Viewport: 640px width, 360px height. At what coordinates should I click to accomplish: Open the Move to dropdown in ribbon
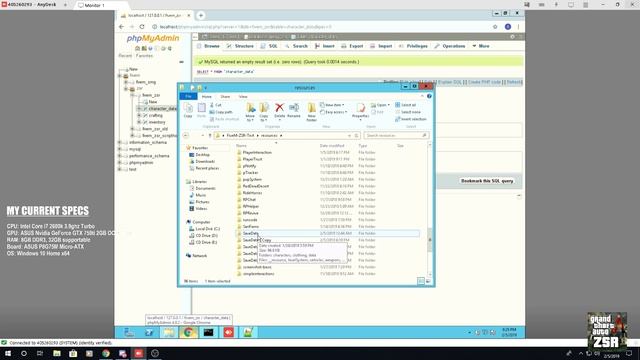250,112
